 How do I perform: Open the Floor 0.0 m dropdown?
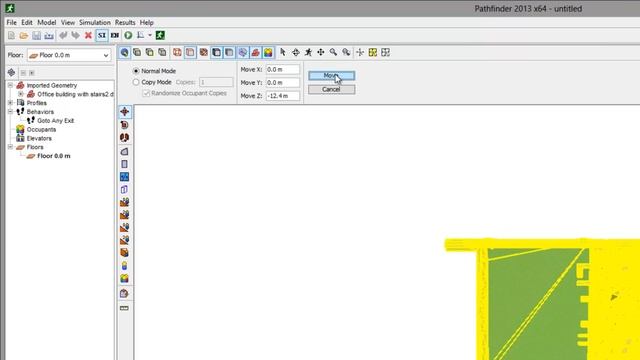click(x=69, y=55)
